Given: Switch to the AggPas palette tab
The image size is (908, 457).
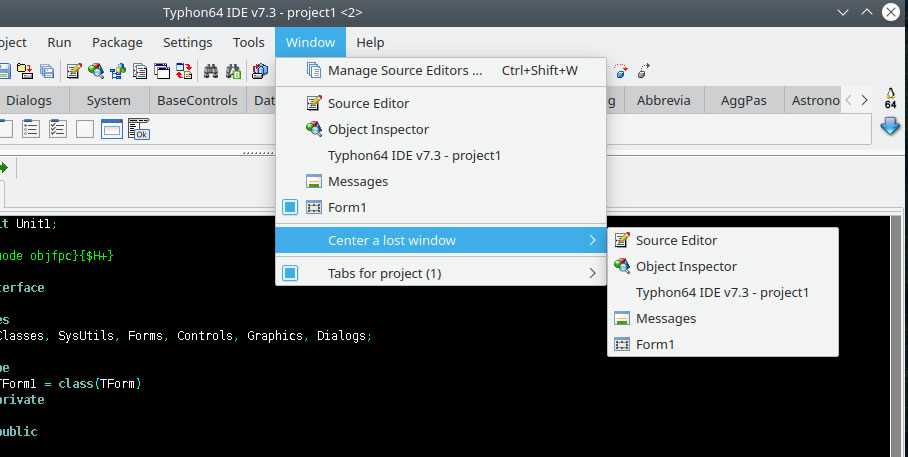Looking at the screenshot, I should (x=744, y=100).
